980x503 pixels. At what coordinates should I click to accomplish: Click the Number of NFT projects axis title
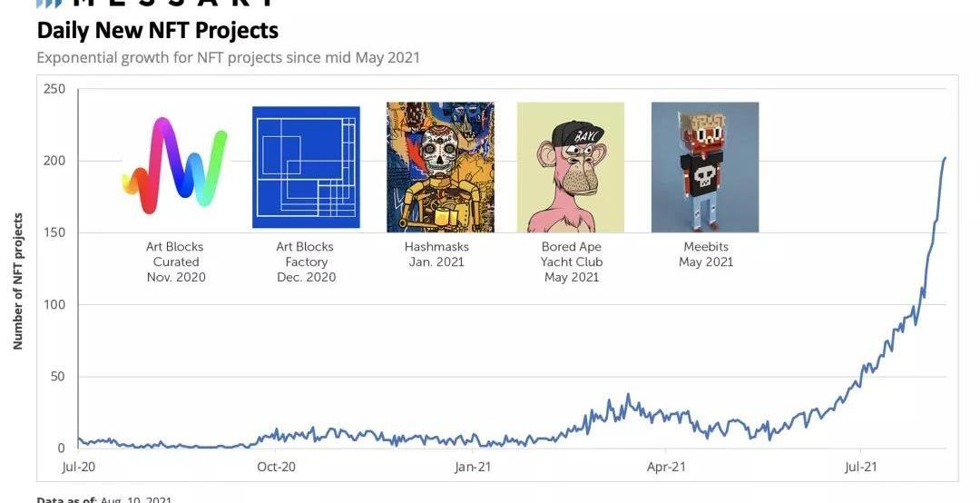pos(18,281)
